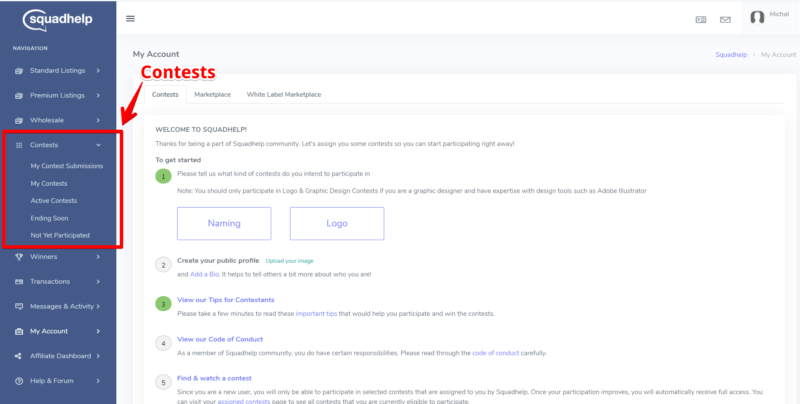Click the Messages & Activity chat icon

[19, 307]
